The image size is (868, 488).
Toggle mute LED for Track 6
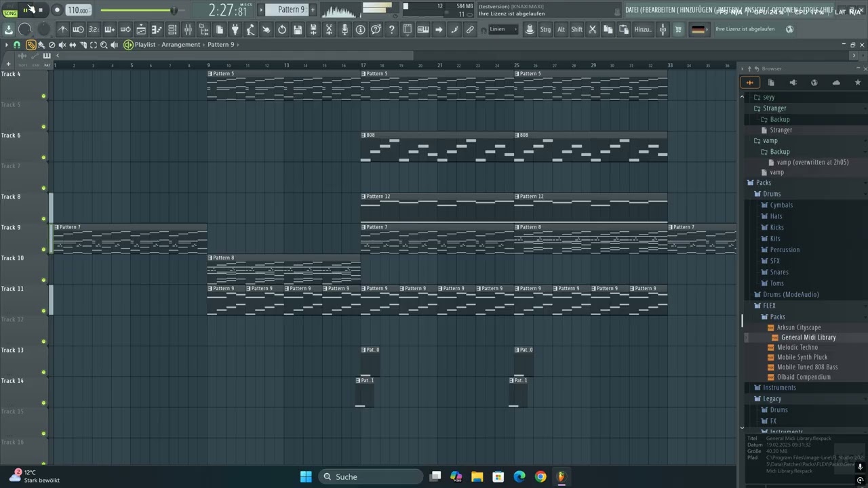44,158
